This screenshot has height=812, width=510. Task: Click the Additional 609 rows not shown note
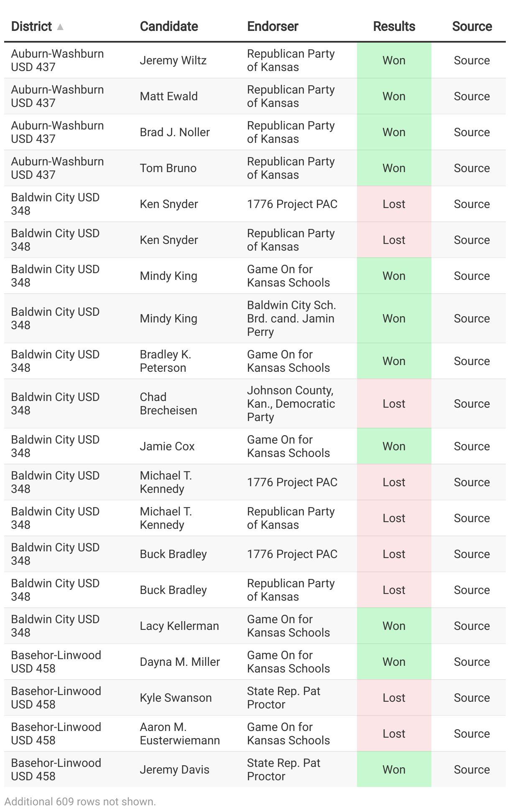click(80, 802)
